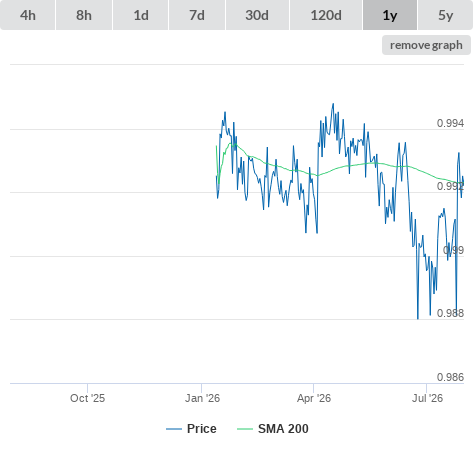Screen dimensions: 474x455
Task: Click the remove graph button
Action: click(426, 45)
